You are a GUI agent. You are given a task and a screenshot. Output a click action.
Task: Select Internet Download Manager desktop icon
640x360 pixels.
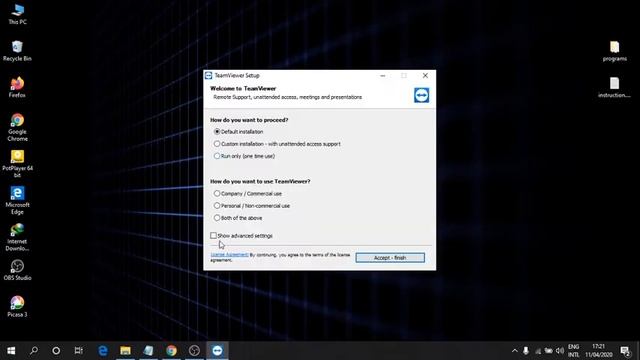tap(17, 237)
